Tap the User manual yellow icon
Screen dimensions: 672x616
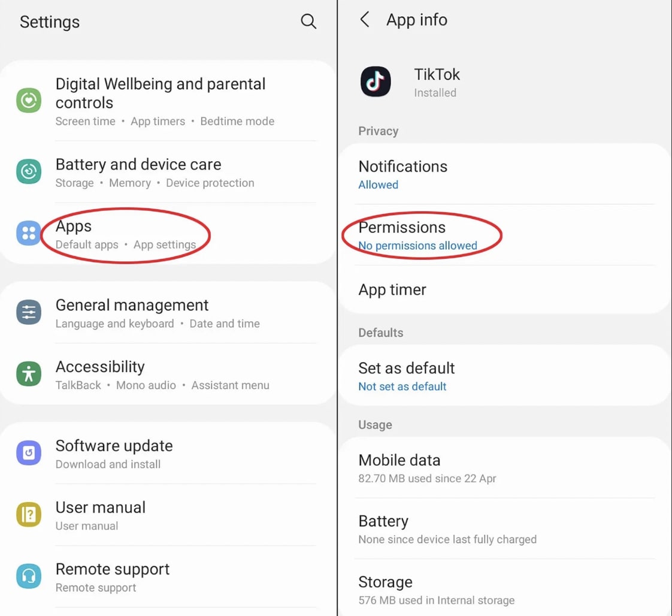tap(29, 515)
